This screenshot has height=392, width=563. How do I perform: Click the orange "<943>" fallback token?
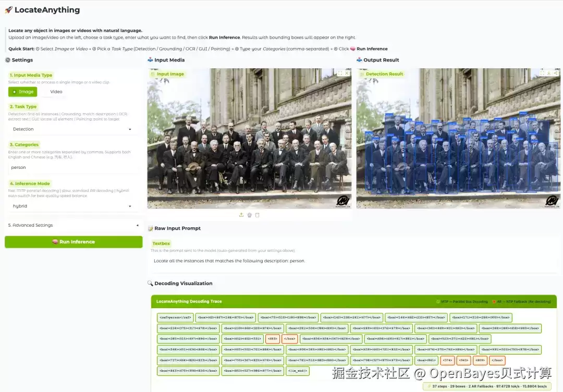(463, 360)
